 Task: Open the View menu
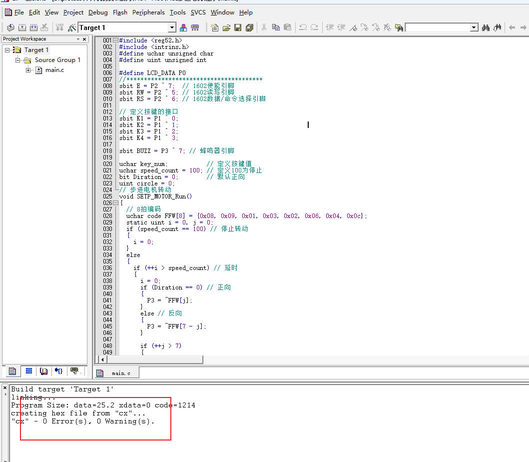point(52,12)
